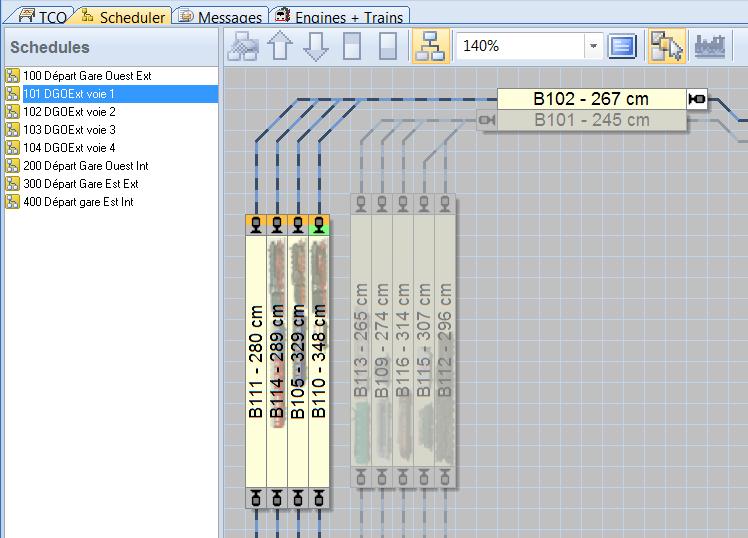Click the stacked blocks toolbar icon
The width and height of the screenshot is (748, 538).
click(x=243, y=46)
